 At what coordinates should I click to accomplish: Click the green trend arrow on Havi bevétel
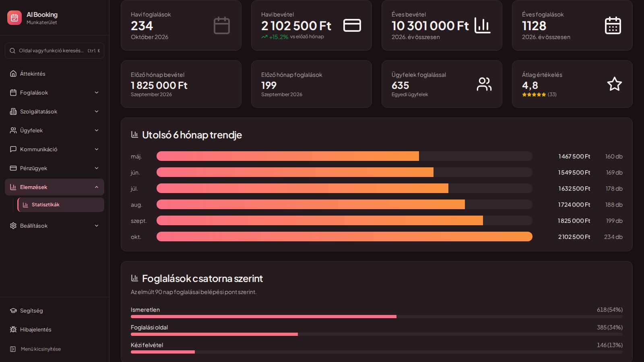click(x=264, y=37)
